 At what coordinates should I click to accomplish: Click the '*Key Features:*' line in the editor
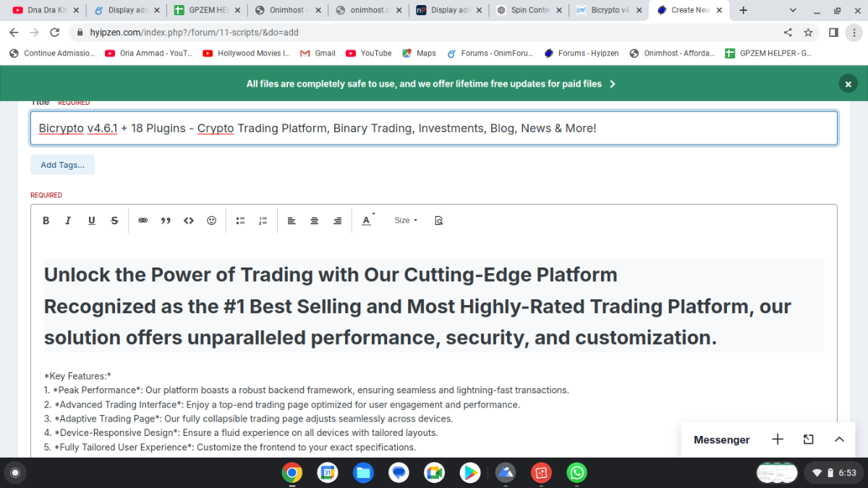77,376
